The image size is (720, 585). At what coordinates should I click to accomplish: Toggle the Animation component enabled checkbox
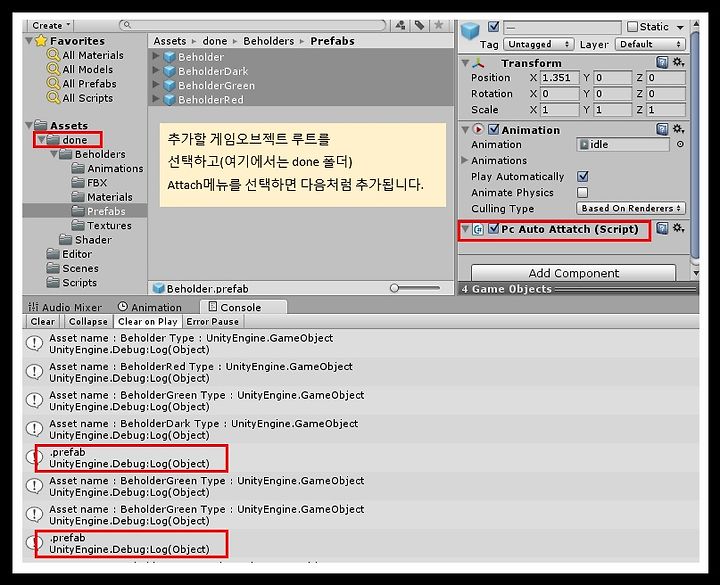pos(494,129)
